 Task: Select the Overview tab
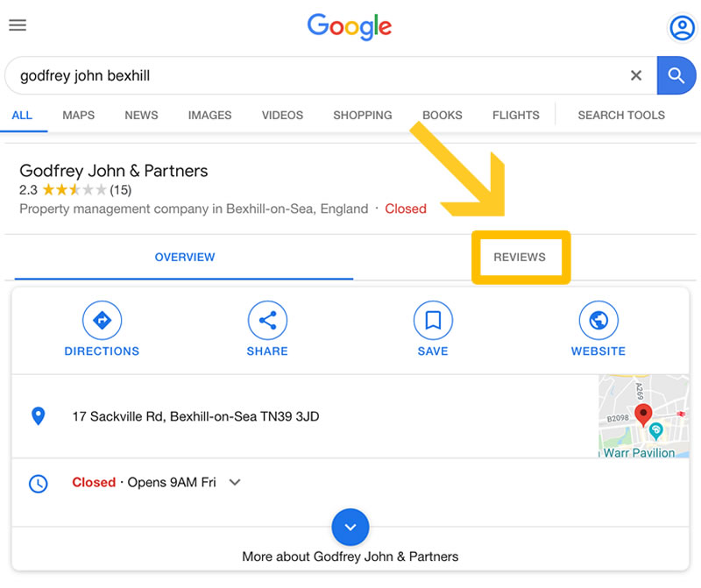[185, 257]
